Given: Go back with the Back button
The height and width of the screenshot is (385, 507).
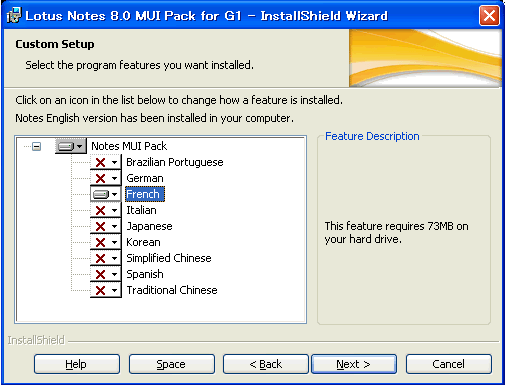Looking at the screenshot, I should click(x=266, y=364).
